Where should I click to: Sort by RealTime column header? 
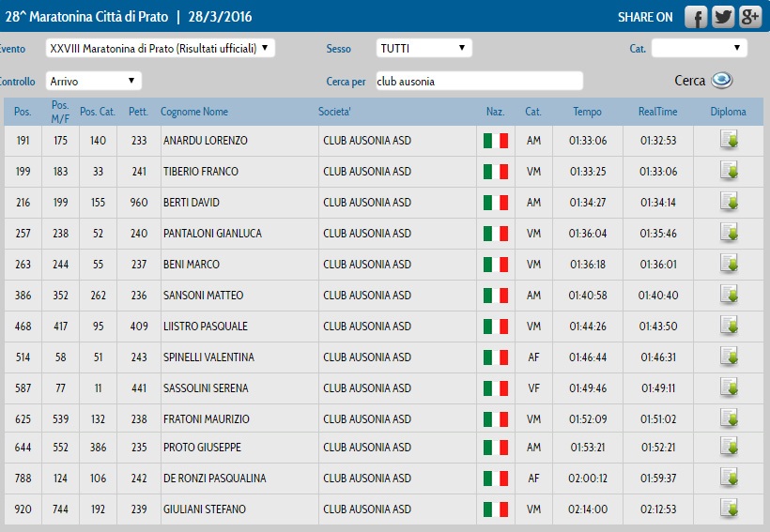coord(657,112)
